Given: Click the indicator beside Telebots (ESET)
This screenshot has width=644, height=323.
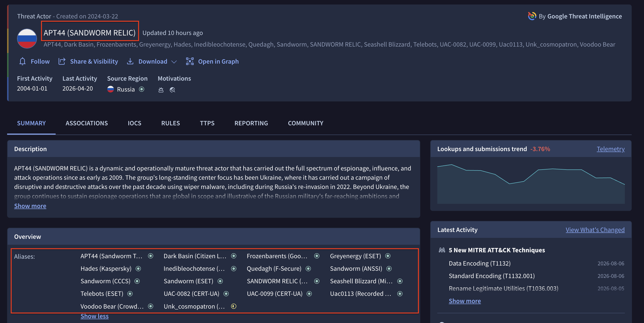Looking at the screenshot, I should [x=130, y=294].
